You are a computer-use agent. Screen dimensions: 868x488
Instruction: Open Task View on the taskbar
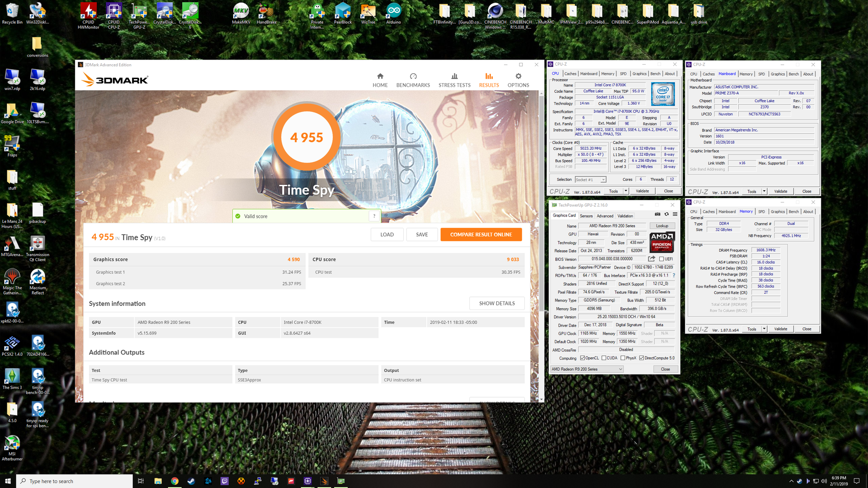[141, 481]
